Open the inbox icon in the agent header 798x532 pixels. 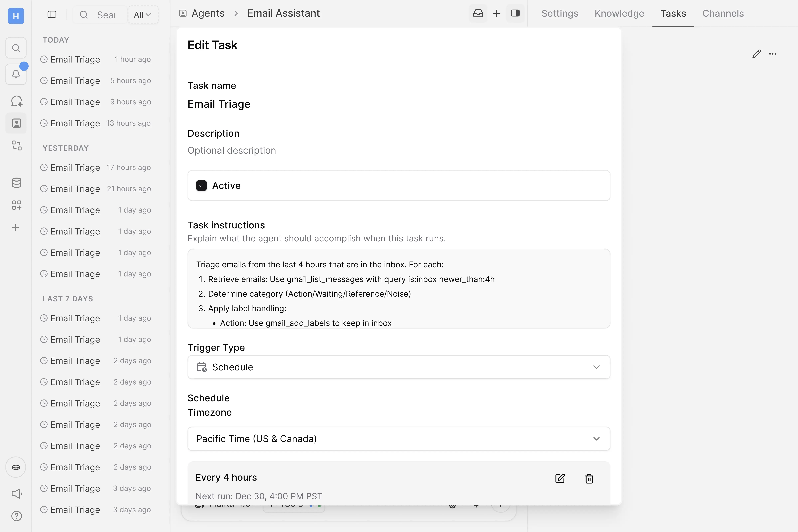tap(478, 13)
